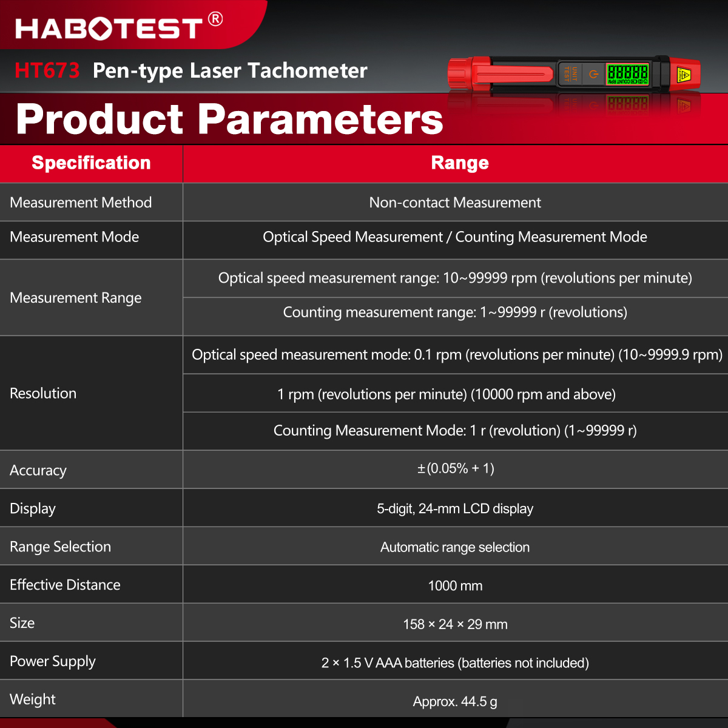
Task: Click the 'Counting Measurement Mode: 1 r' line
Action: click(x=455, y=431)
